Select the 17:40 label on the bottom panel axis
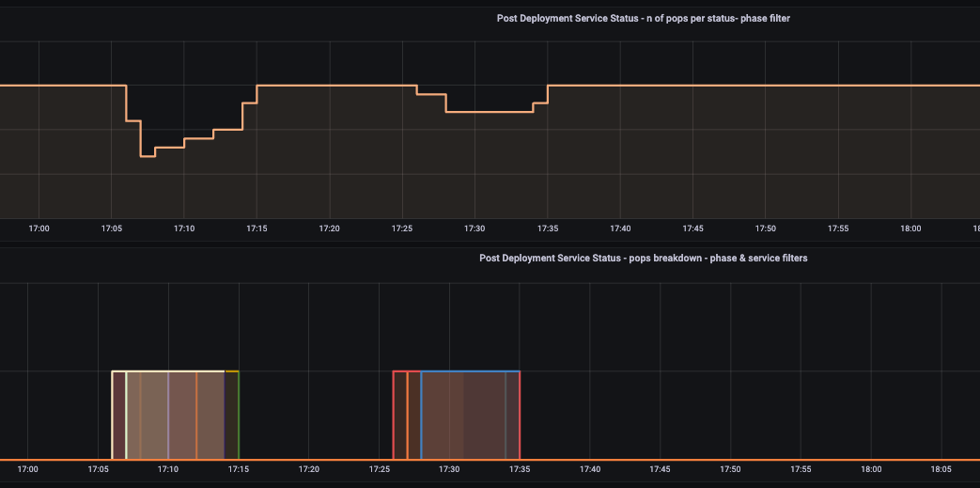Viewport: 980px width, 488px height. pos(590,468)
